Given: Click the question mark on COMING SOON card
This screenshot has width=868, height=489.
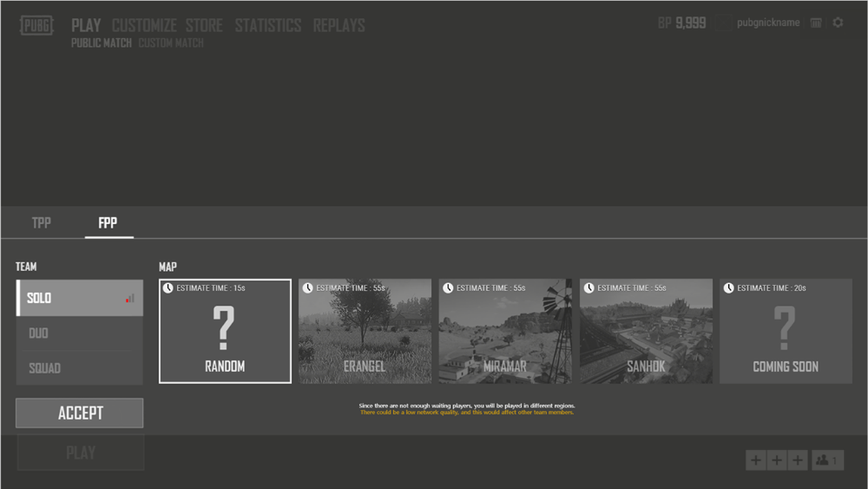Looking at the screenshot, I should coord(785,328).
